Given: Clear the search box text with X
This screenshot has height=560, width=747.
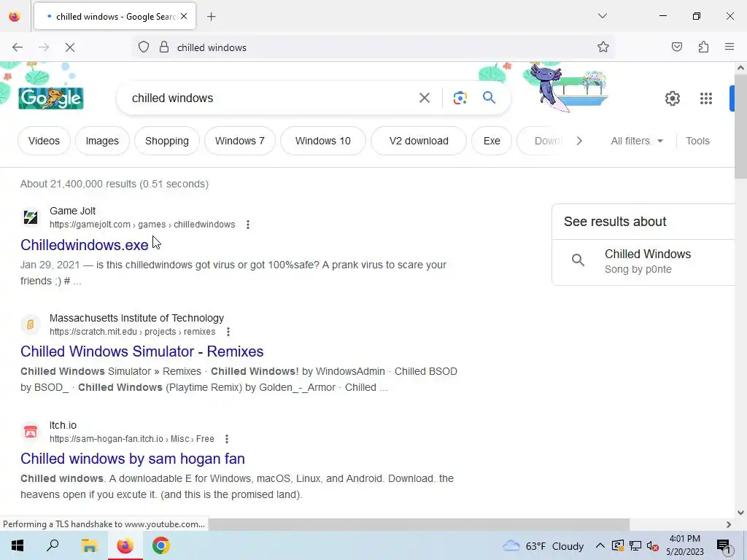Looking at the screenshot, I should coord(424,98).
